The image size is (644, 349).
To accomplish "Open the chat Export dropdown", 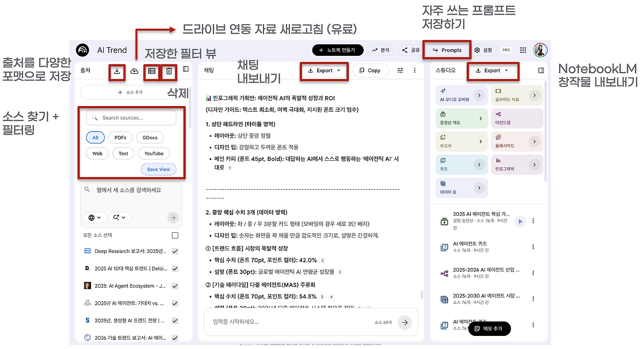I will point(324,71).
